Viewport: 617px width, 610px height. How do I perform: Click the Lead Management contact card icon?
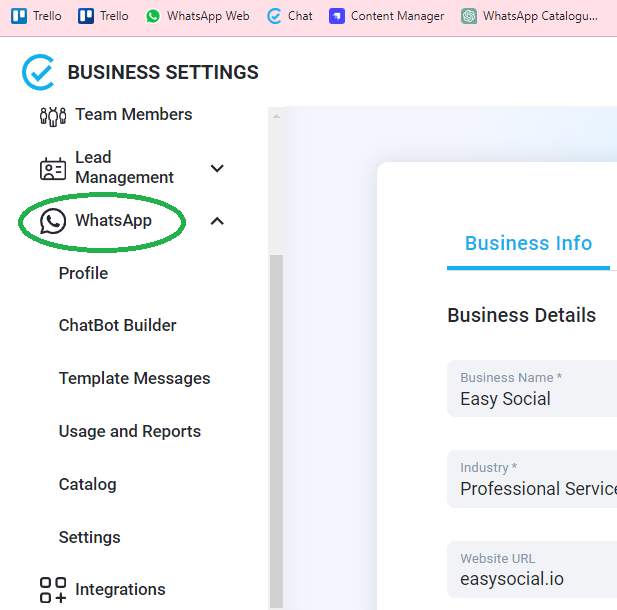(x=53, y=169)
